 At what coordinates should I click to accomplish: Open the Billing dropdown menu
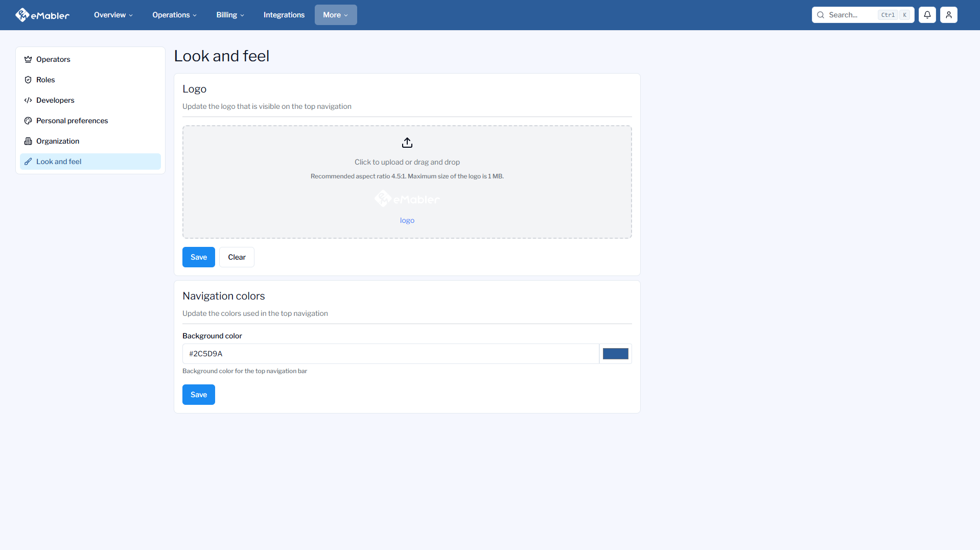(230, 15)
